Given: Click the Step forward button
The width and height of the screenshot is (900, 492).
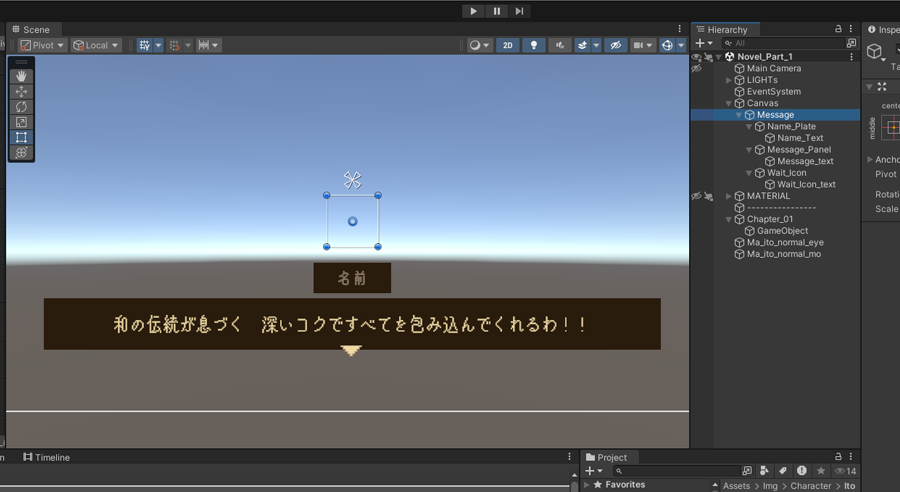Looking at the screenshot, I should click(x=519, y=11).
